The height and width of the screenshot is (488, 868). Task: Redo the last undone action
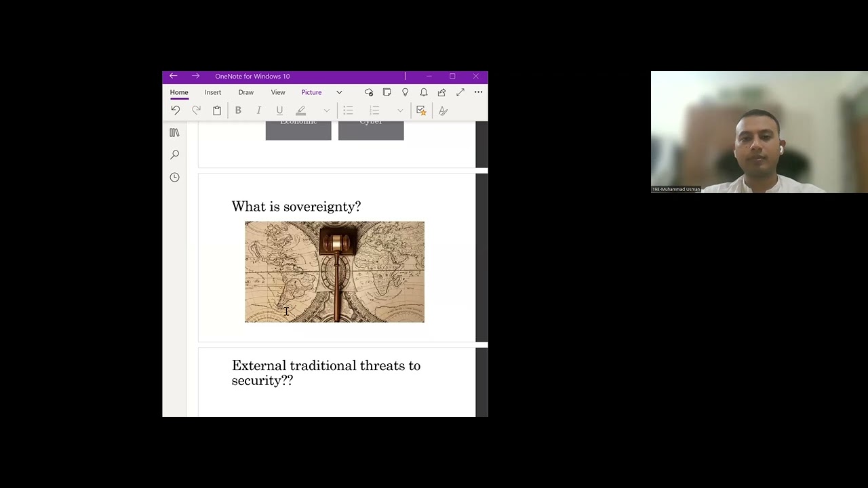coord(196,110)
